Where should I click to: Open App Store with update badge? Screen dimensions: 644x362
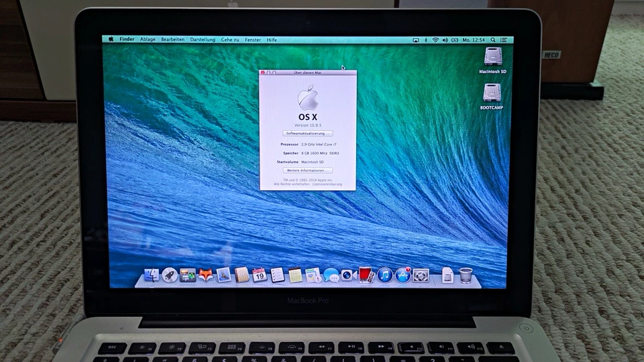click(403, 276)
